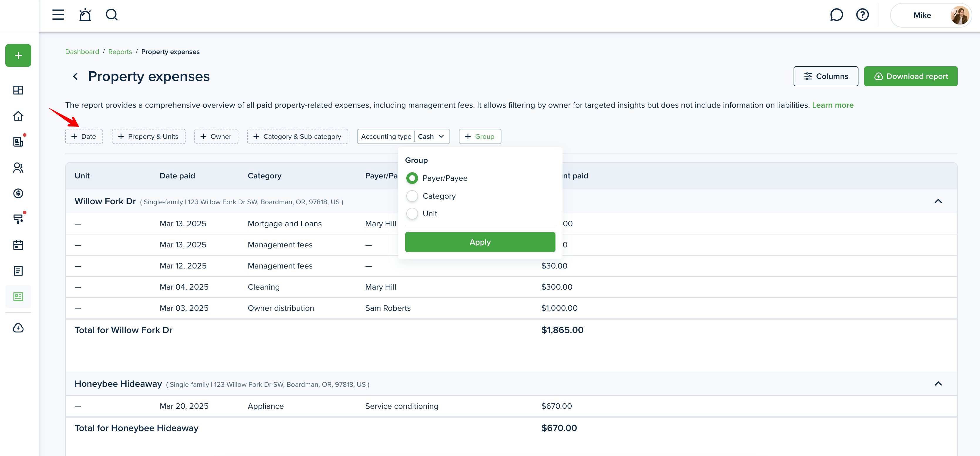
Task: Open the Learn more link
Action: coord(833,105)
